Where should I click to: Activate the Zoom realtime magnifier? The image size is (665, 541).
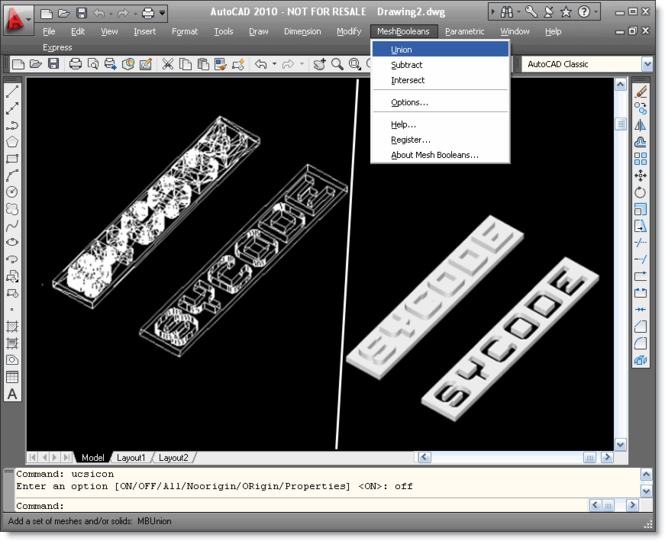point(337,64)
